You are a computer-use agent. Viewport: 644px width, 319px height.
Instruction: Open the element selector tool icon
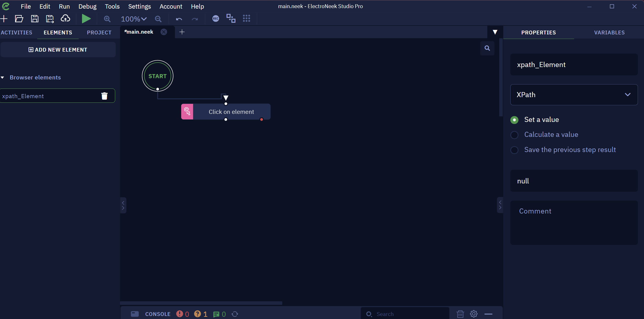click(231, 18)
